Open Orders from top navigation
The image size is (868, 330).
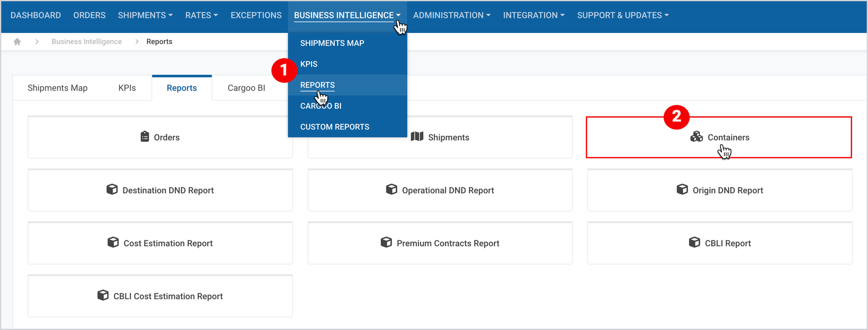(x=90, y=15)
